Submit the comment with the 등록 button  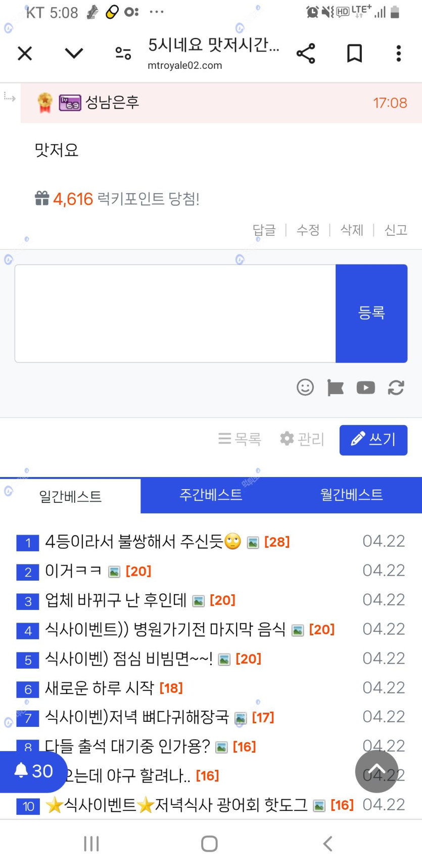coord(371,313)
